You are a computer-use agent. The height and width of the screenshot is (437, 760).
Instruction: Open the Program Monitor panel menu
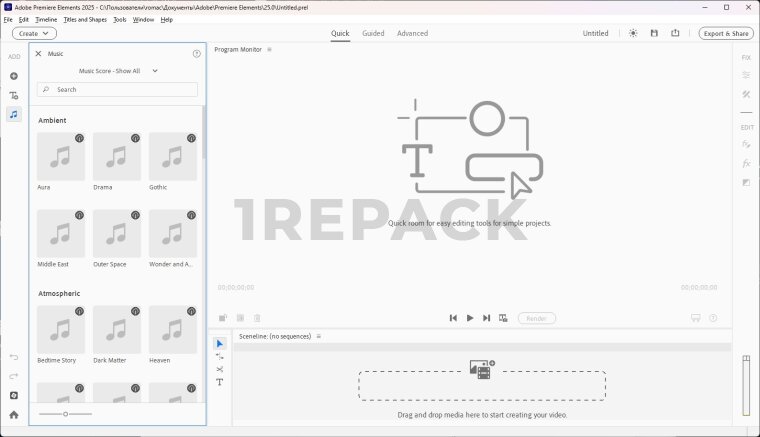pyautogui.click(x=269, y=49)
